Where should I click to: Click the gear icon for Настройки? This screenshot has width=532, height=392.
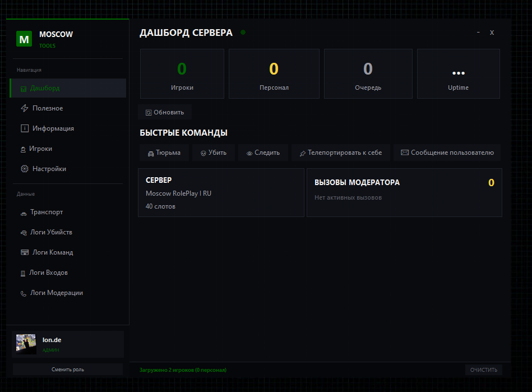(x=25, y=169)
